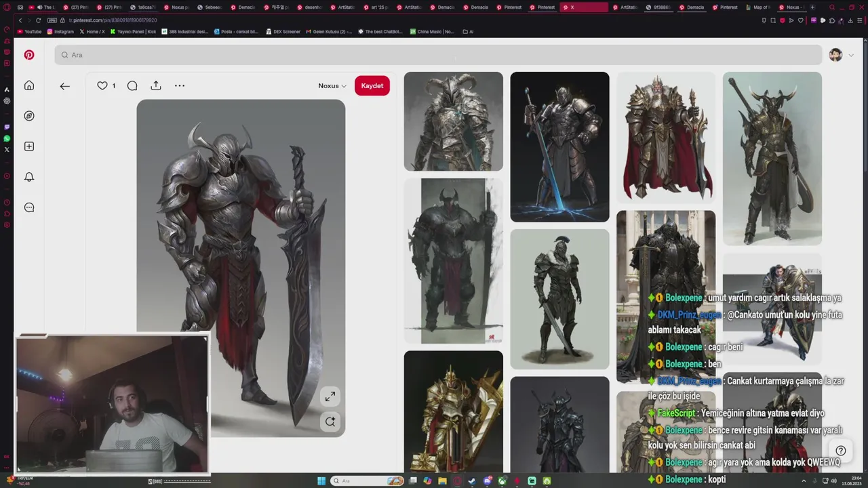
Task: Open the YouTube bookmark
Action: point(29,32)
